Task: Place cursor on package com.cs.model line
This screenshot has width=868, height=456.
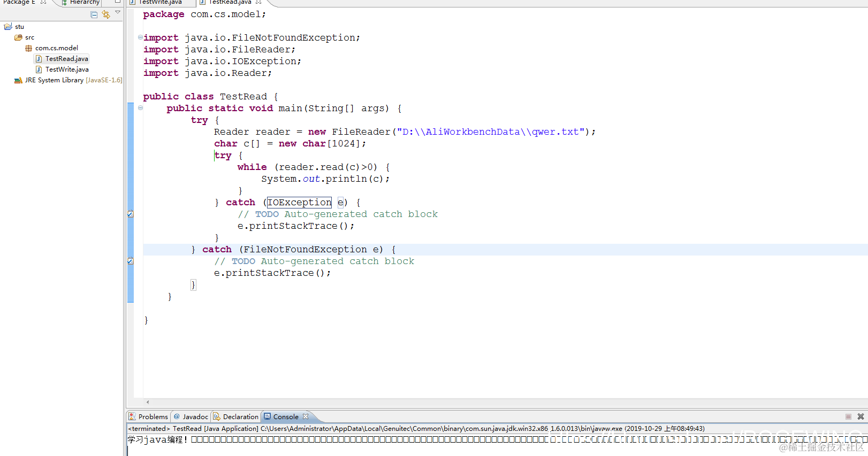Action: pyautogui.click(x=204, y=14)
